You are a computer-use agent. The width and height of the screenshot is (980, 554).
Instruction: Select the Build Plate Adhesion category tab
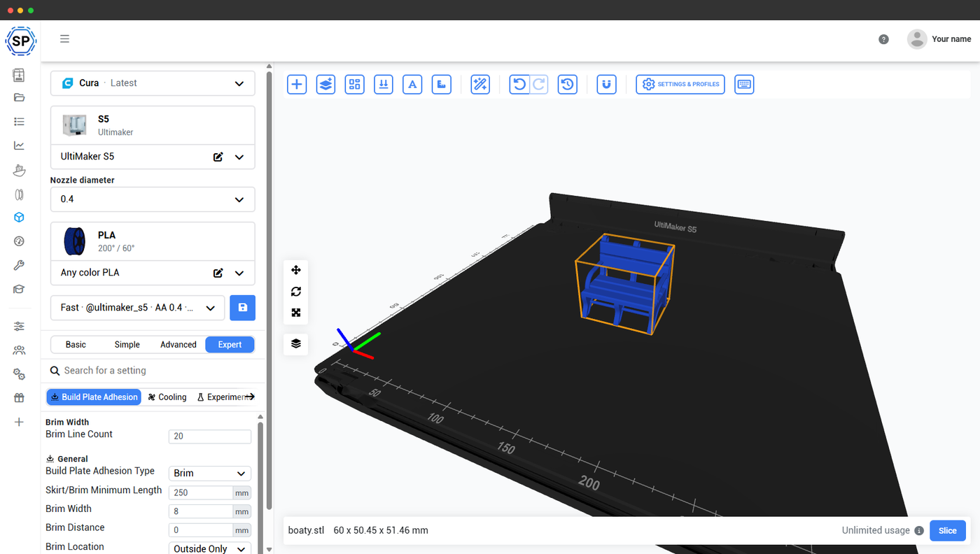click(x=94, y=397)
